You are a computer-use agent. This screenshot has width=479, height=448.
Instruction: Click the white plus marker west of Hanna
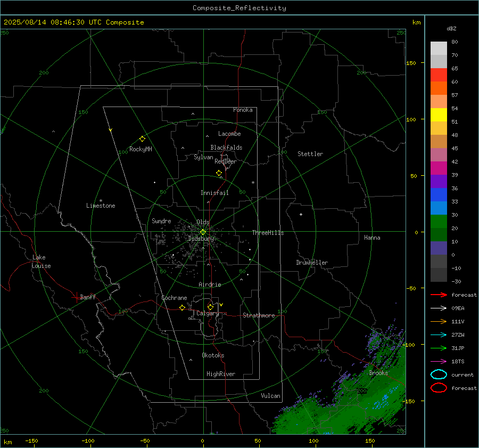tap(301, 214)
